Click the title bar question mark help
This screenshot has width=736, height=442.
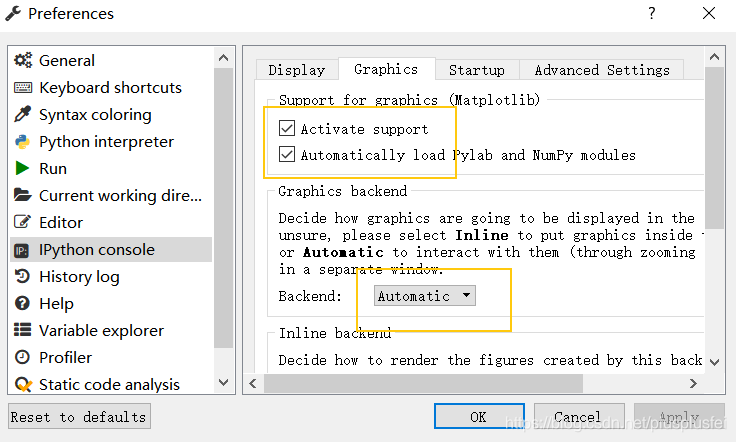tap(652, 13)
